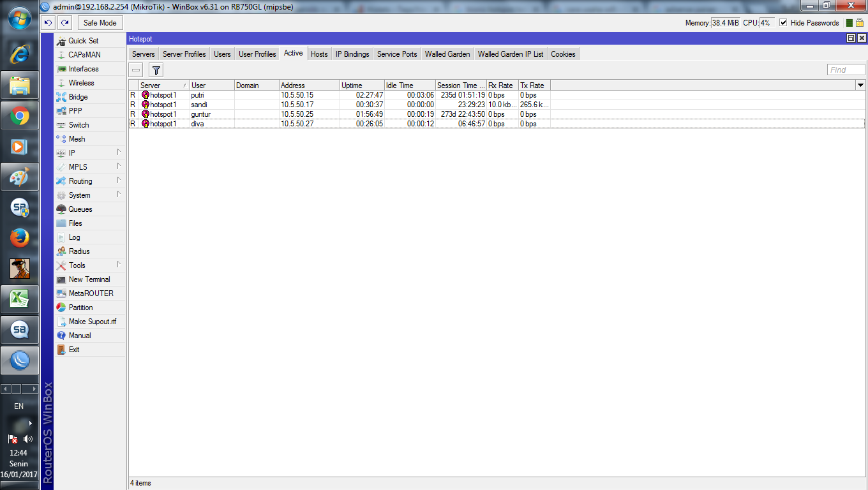
Task: Sort by Idle Time column header
Action: coord(410,85)
